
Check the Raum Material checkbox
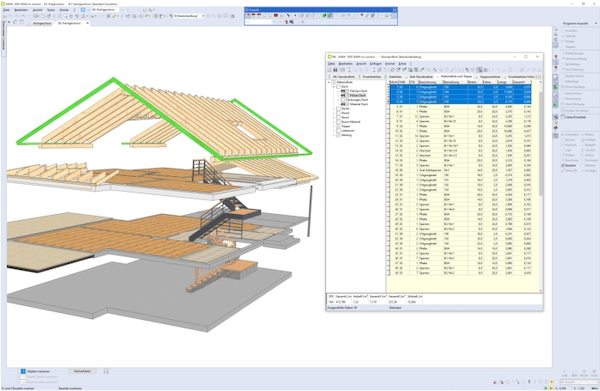[x=338, y=122]
